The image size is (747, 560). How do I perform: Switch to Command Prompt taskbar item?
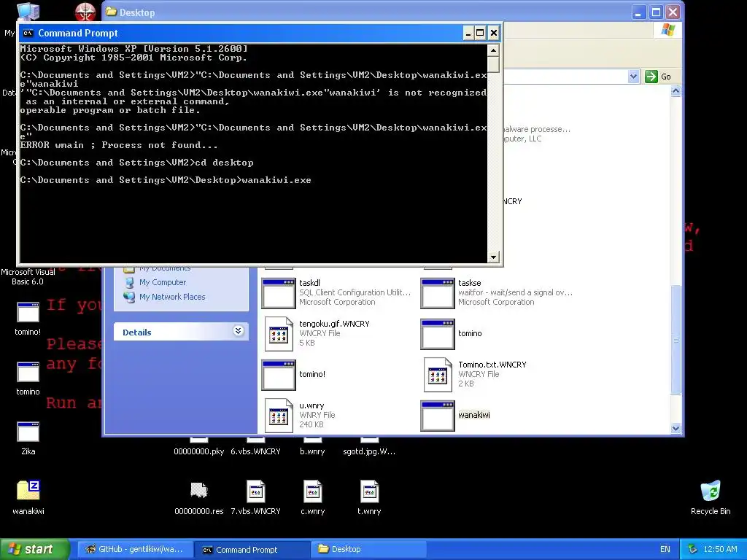pyautogui.click(x=252, y=549)
